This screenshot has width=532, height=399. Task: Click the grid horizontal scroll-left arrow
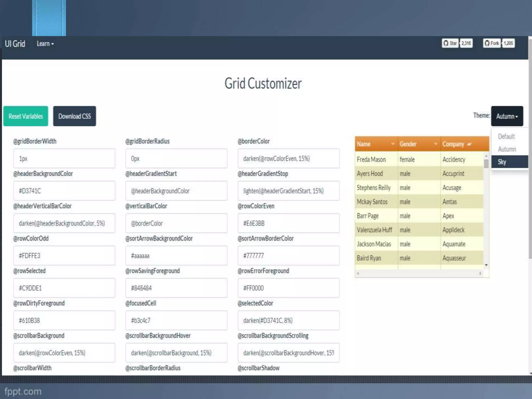358,273
